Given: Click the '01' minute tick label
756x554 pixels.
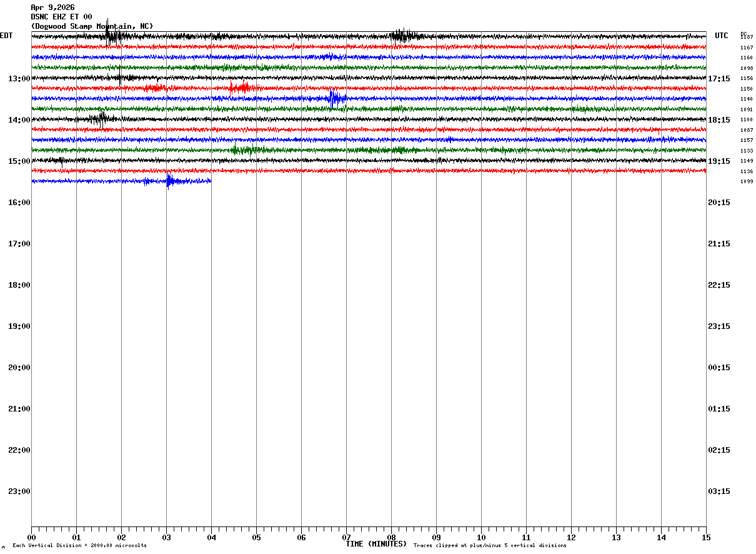Looking at the screenshot, I should click(x=76, y=537).
